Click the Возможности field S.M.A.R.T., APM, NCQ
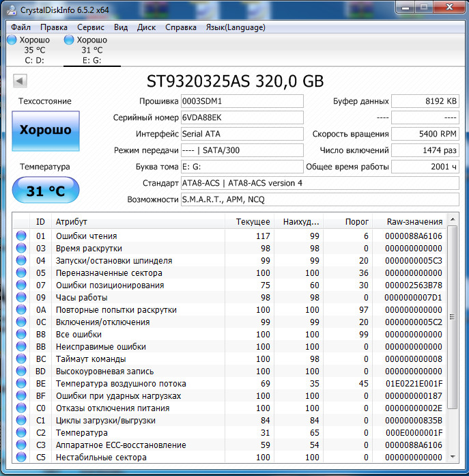 click(320, 199)
